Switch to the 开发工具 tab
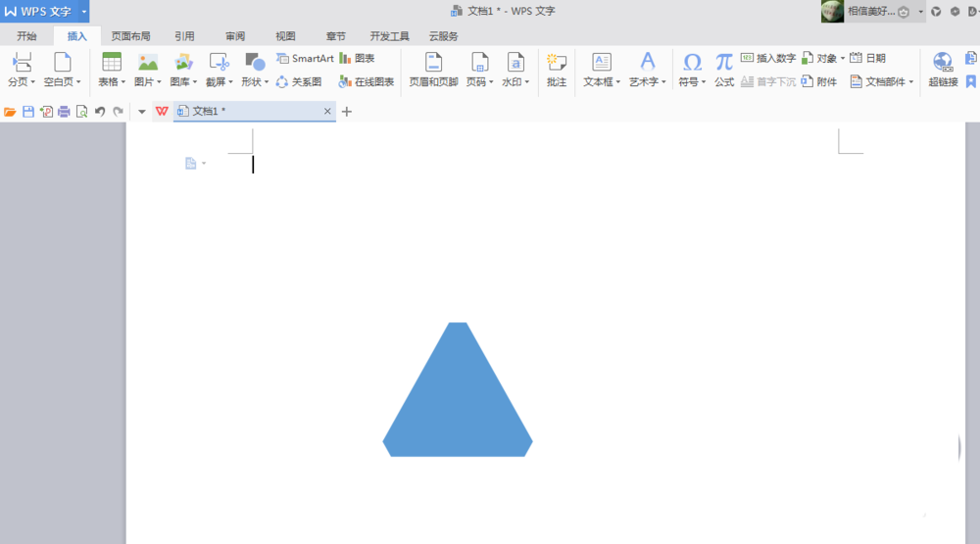 389,36
